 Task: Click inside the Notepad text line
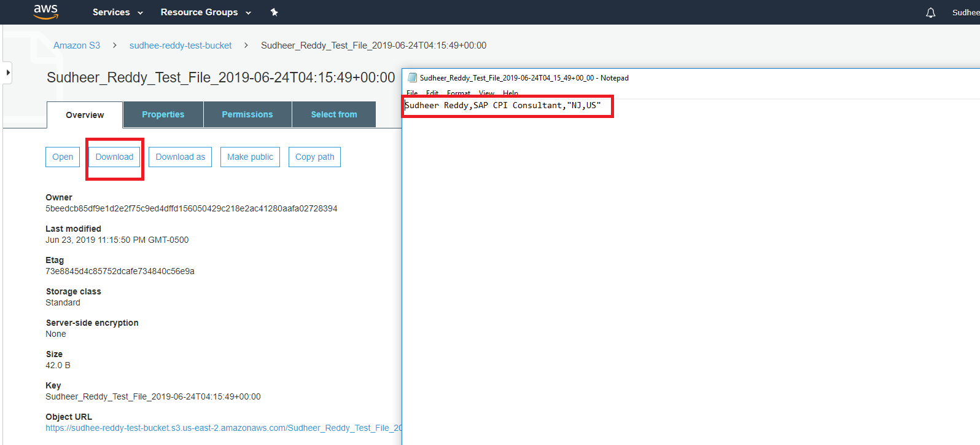tap(503, 106)
